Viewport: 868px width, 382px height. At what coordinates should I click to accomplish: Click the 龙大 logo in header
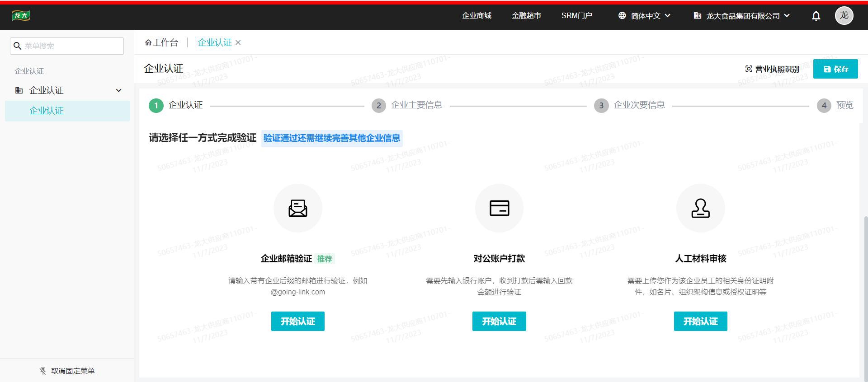pyautogui.click(x=21, y=16)
